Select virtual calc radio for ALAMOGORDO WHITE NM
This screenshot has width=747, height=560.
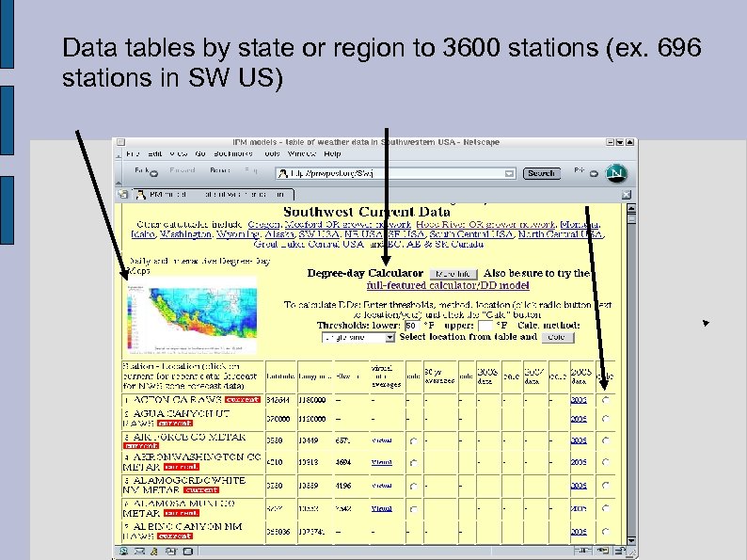(x=414, y=487)
